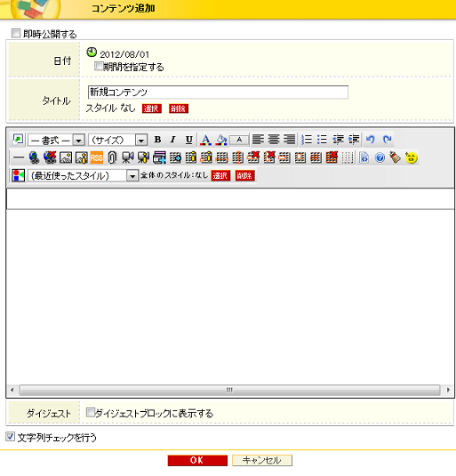Expand the 最近使ったスタイル dropdown
Screen dimensions: 456x476
point(83,176)
